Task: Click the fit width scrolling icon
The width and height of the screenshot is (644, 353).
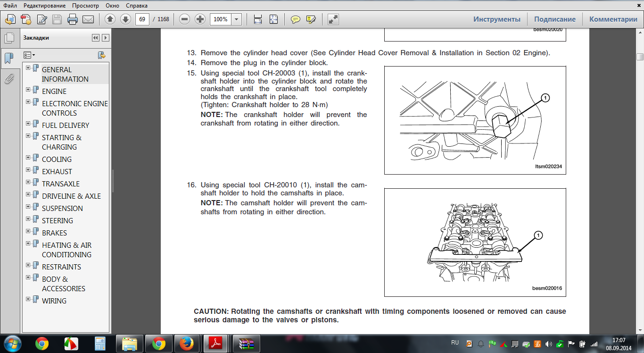Action: coord(258,19)
